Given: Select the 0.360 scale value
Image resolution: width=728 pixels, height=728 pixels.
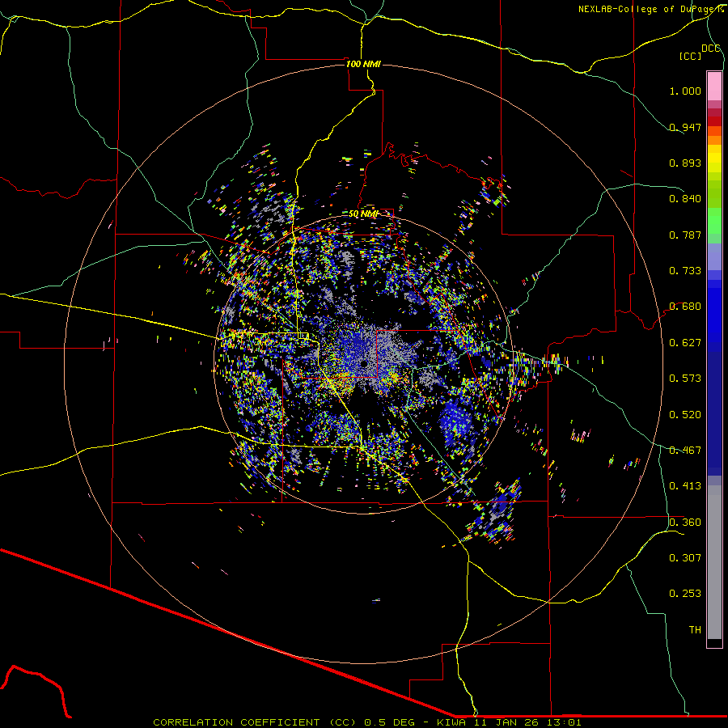Looking at the screenshot, I should click(x=685, y=523).
